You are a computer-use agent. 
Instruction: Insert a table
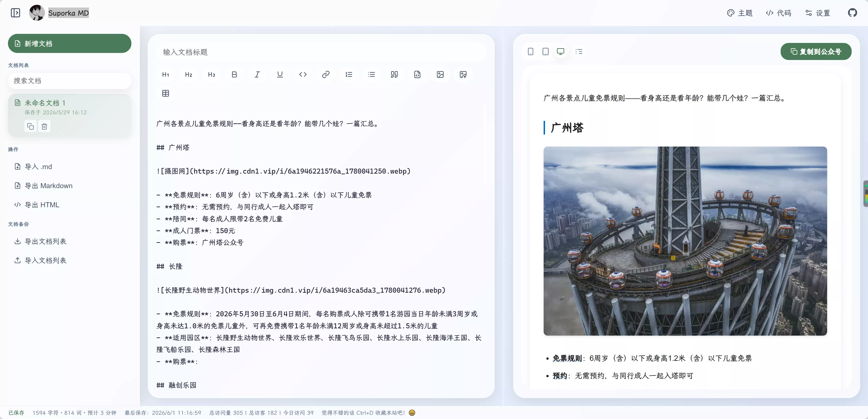click(165, 93)
